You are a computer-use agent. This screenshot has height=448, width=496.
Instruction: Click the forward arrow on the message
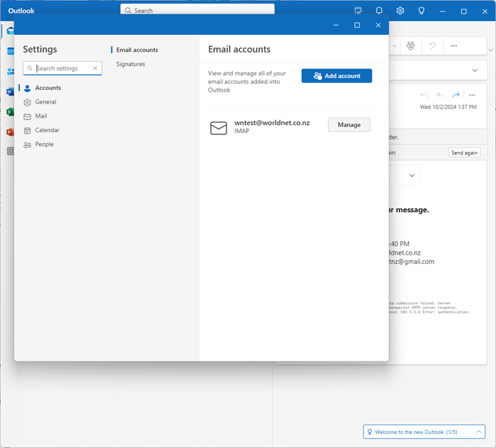[456, 95]
